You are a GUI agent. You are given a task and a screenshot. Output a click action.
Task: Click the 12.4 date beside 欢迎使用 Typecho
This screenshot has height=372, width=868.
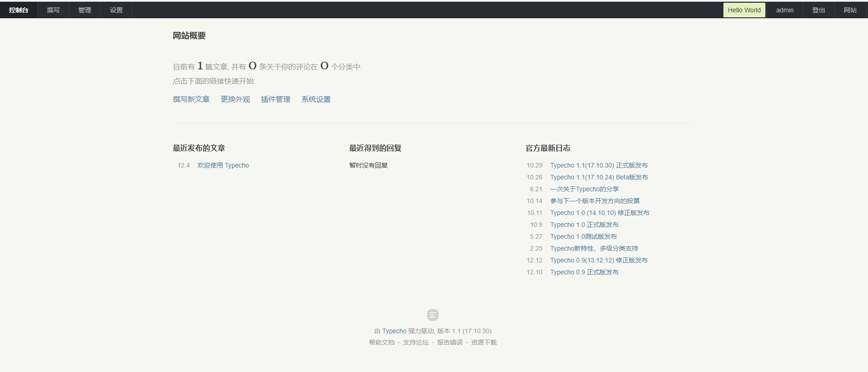click(183, 165)
